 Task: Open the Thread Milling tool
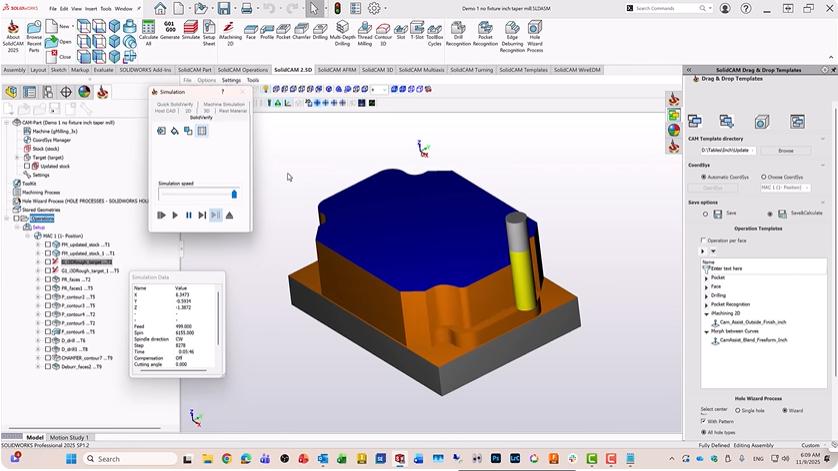tap(364, 34)
